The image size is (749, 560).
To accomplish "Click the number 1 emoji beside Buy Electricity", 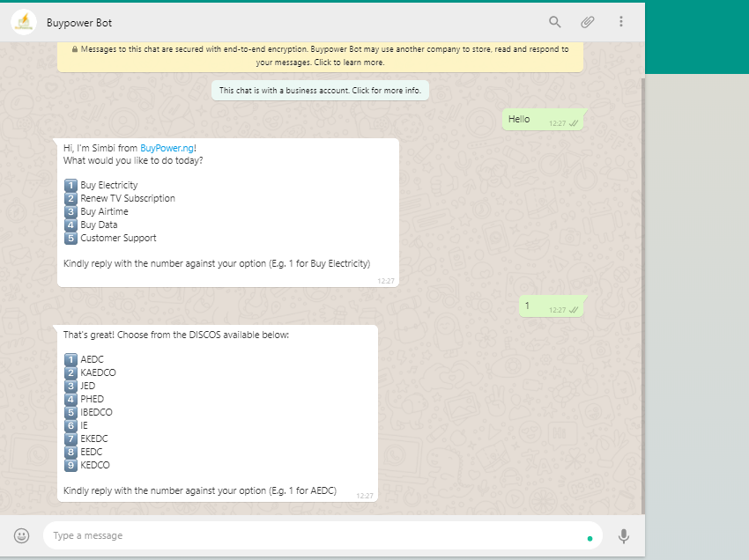I will pyautogui.click(x=70, y=185).
